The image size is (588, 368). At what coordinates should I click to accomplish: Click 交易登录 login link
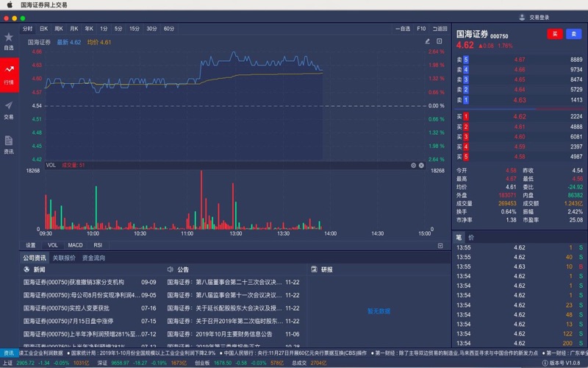539,17
